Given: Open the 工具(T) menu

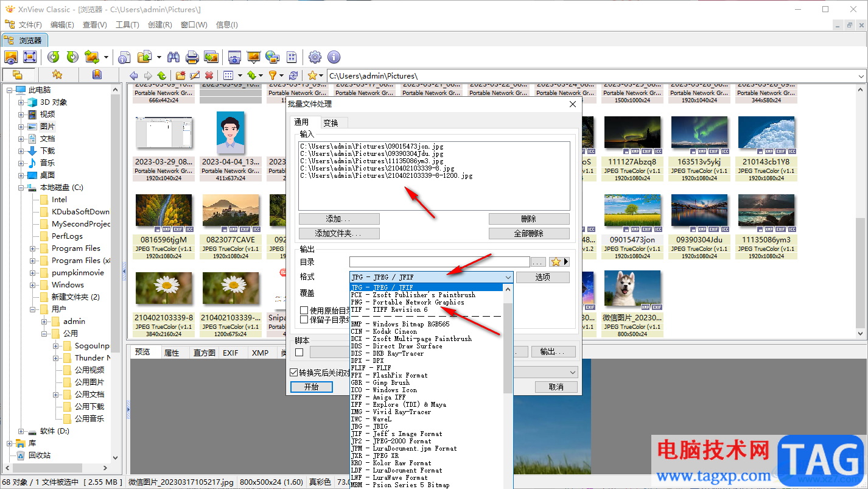Looking at the screenshot, I should pyautogui.click(x=127, y=25).
